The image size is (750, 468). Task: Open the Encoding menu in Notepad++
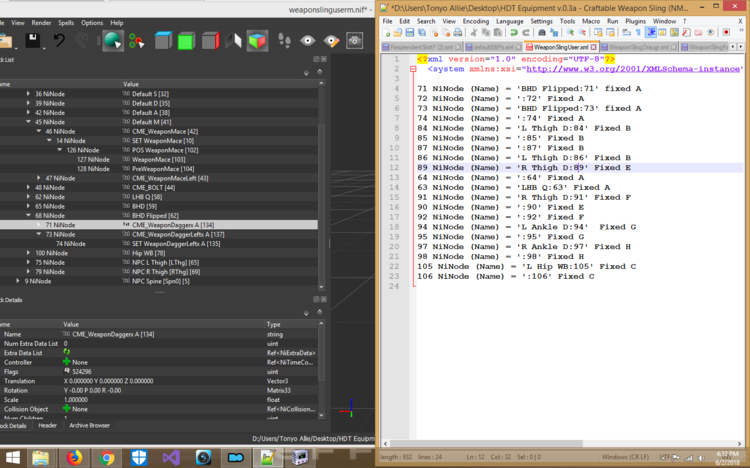pos(475,21)
